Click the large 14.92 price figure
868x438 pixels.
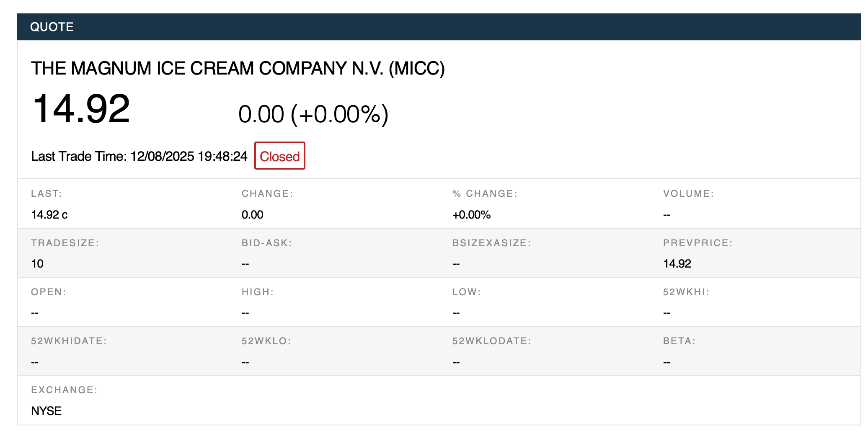coord(81,109)
